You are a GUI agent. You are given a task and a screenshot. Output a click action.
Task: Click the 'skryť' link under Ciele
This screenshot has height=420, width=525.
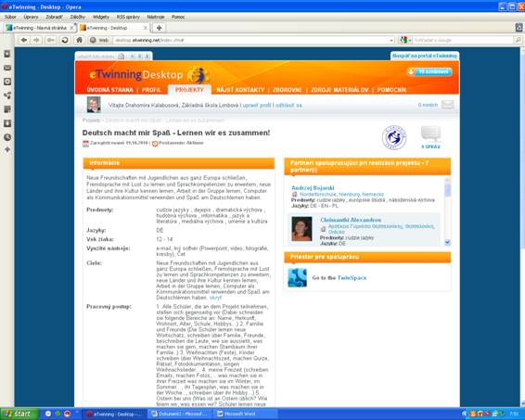coord(215,298)
